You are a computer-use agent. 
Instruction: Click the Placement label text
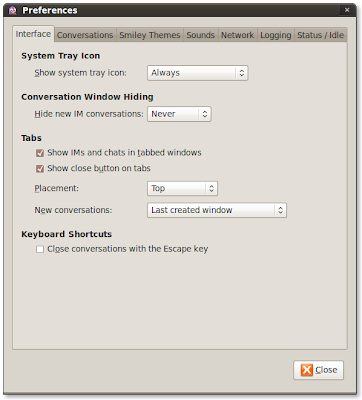click(x=57, y=188)
